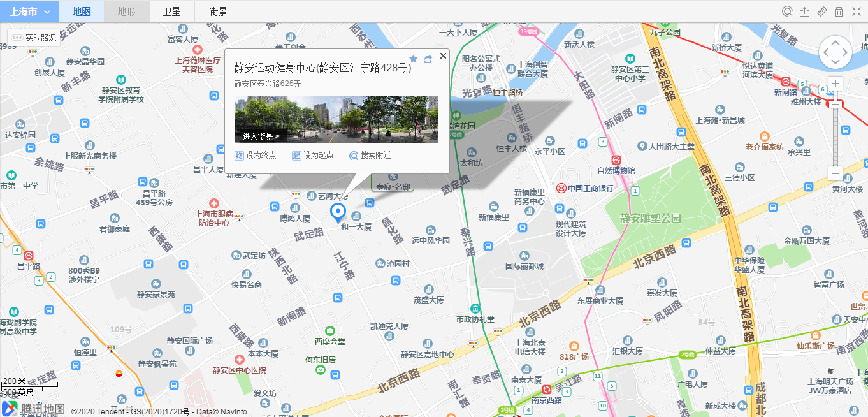Click 设为终点 to set as destination
868x417 pixels.
click(x=256, y=155)
